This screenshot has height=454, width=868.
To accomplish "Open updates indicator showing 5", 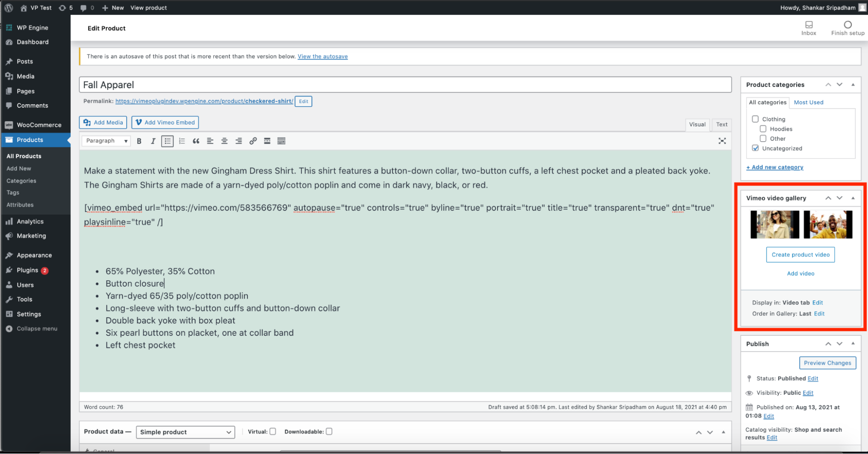I will 66,7.
